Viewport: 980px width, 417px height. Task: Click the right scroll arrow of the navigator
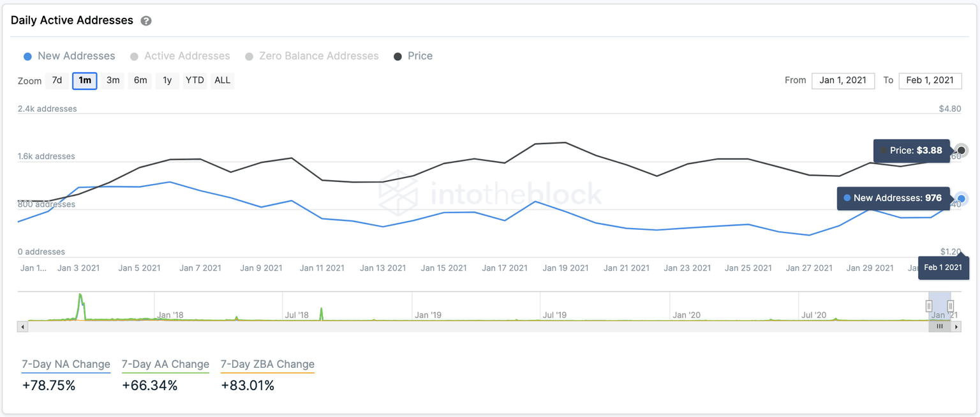point(958,326)
